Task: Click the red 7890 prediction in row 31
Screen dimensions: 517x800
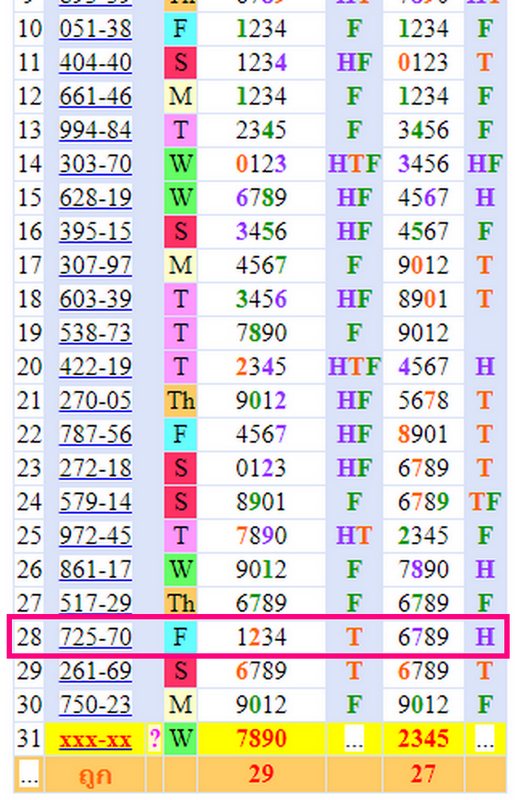Action: click(x=261, y=738)
